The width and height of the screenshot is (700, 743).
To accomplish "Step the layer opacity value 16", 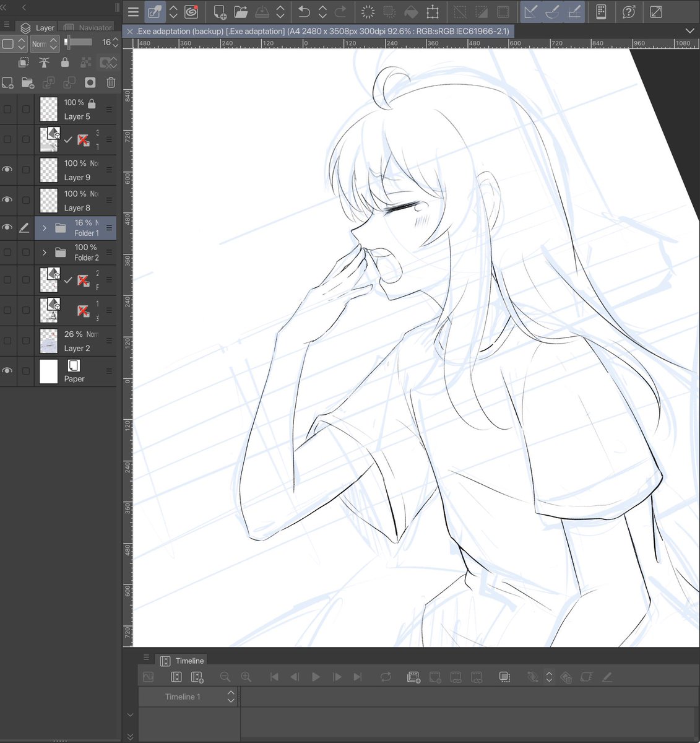I will [x=115, y=42].
